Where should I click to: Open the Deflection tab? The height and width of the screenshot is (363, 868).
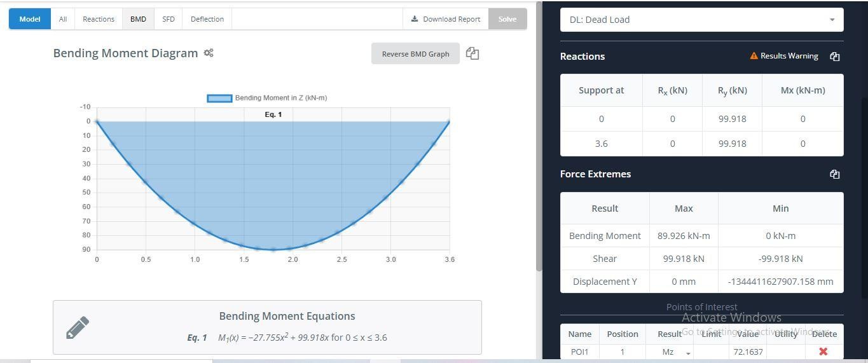[x=207, y=19]
